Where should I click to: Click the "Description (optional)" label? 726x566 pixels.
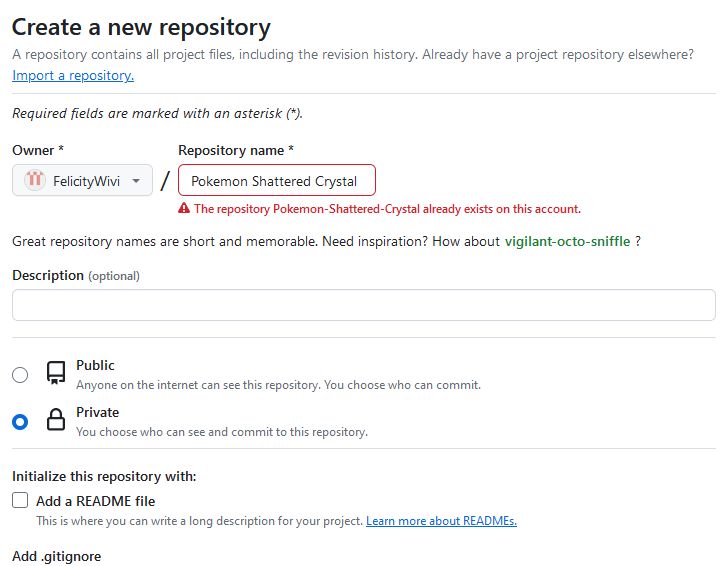[x=76, y=275]
